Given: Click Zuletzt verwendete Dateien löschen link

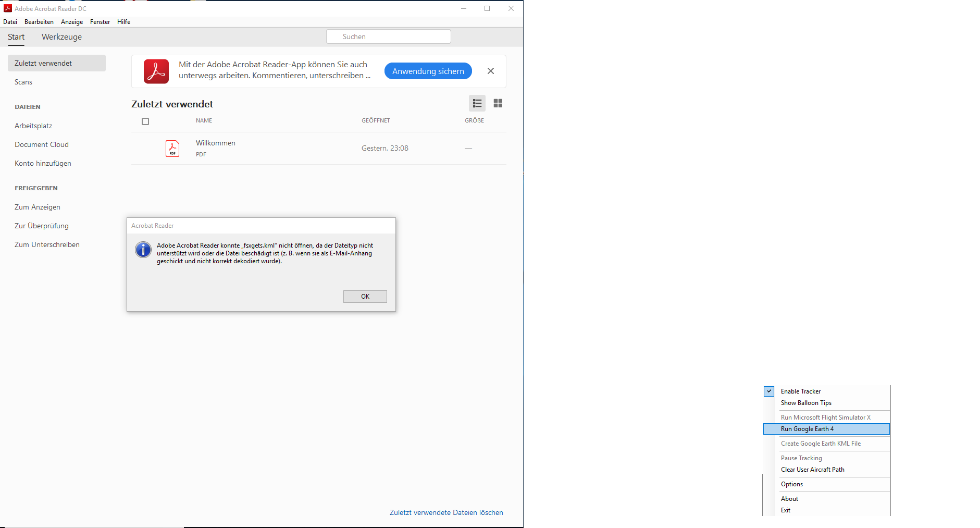Looking at the screenshot, I should pos(446,512).
